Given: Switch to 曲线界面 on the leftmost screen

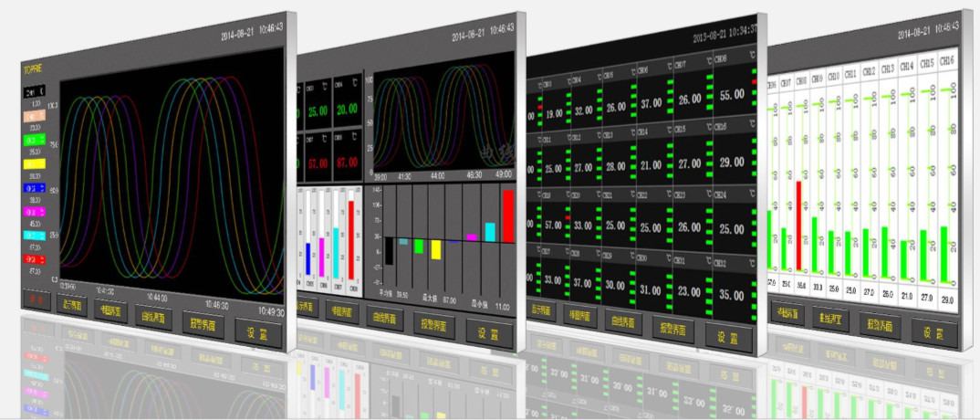Looking at the screenshot, I should [156, 318].
